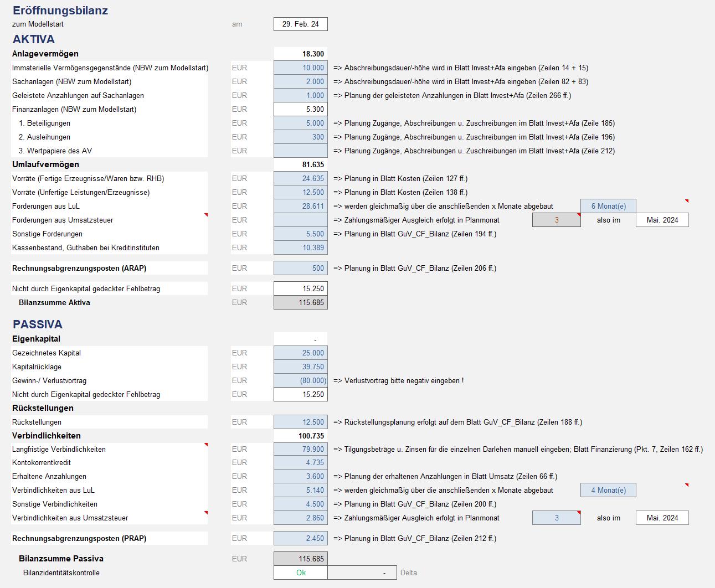Select Mai. 2024 in Verbindlichkeiten aus Umsatzsteuer row

click(x=662, y=518)
